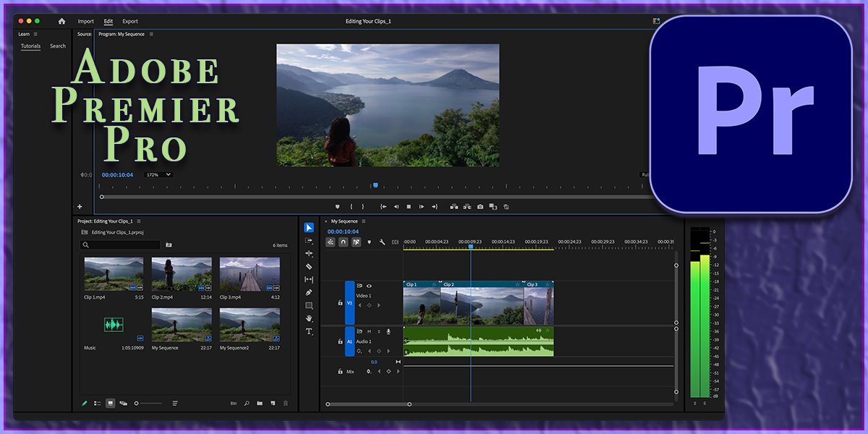The width and height of the screenshot is (868, 434).
Task: Add a marker in the timeline toolbar
Action: click(x=369, y=242)
